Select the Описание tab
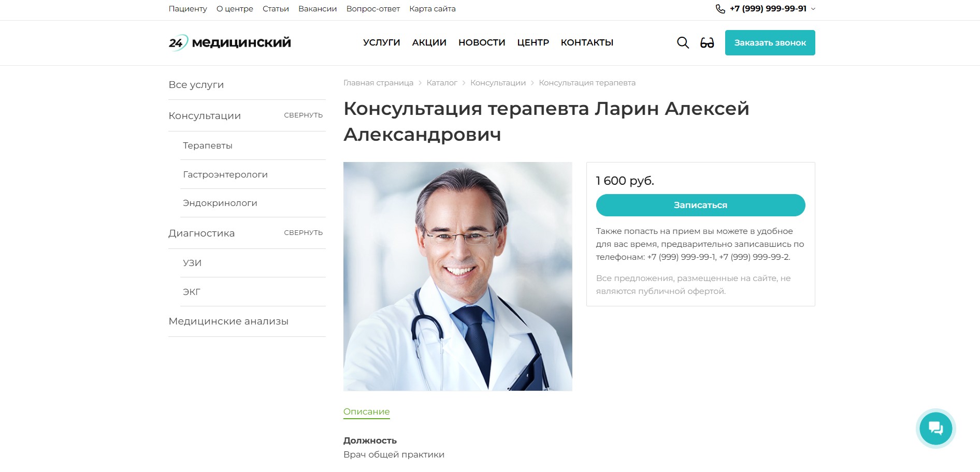Screen dimensions: 980x472 pyautogui.click(x=366, y=412)
